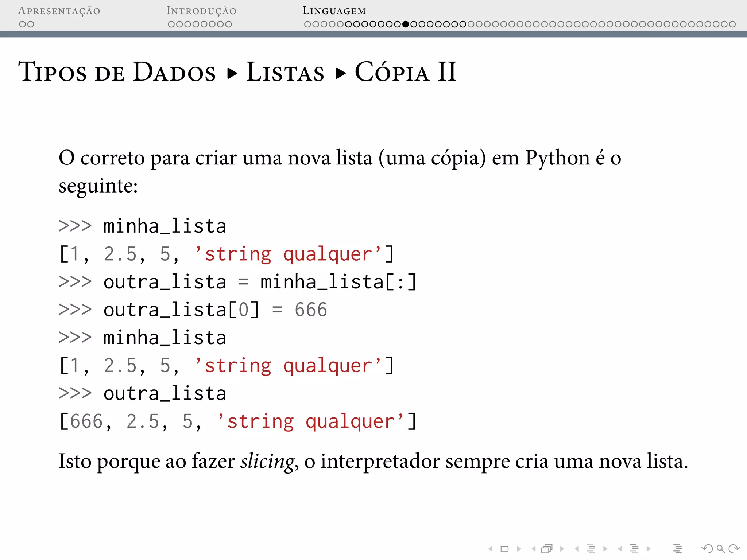Screen dimensions: 747x560
Task: Click the presentation outline icon
Action: tap(677, 549)
